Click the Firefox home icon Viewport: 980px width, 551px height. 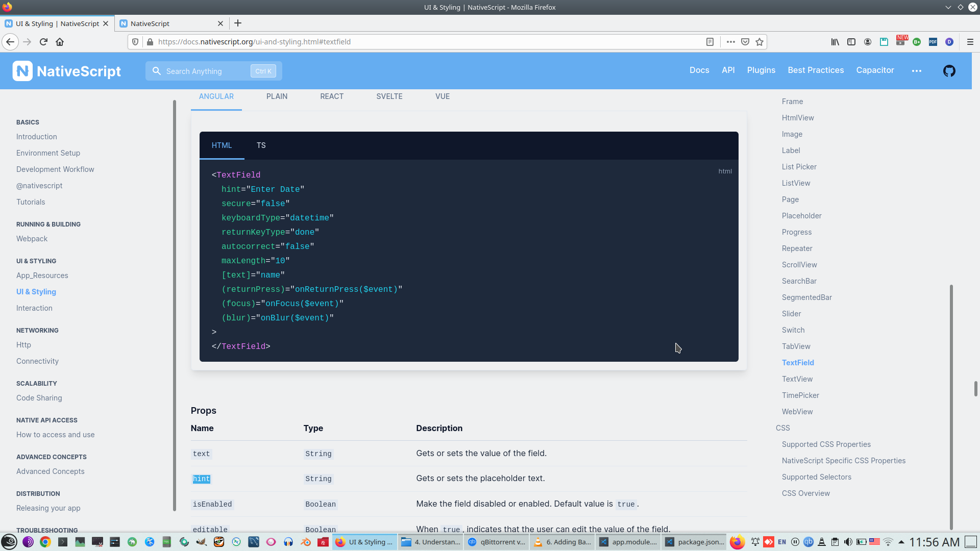pyautogui.click(x=60, y=42)
